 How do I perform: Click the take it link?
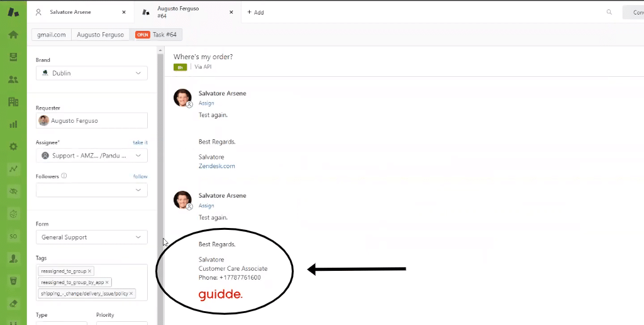(140, 142)
